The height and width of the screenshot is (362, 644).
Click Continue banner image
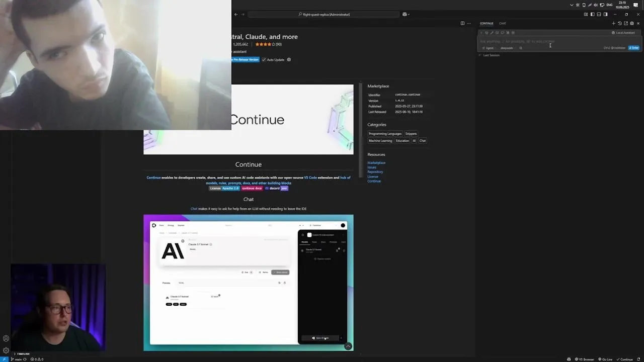249,119
